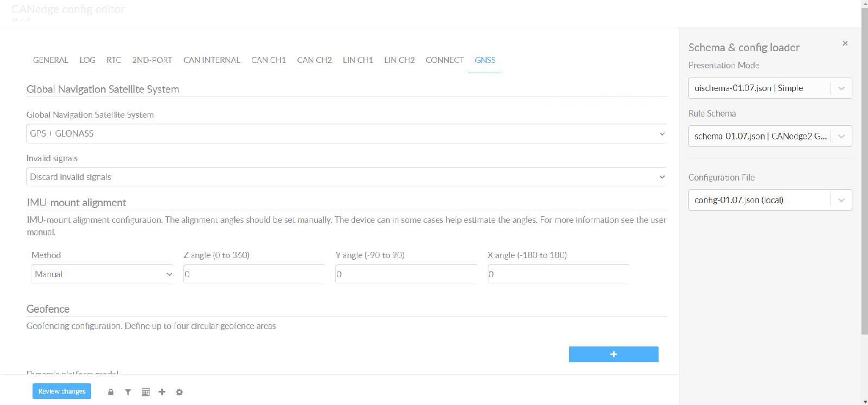Switch to the GENERAL tab
Viewport: 868px width, 405px height.
click(x=50, y=60)
